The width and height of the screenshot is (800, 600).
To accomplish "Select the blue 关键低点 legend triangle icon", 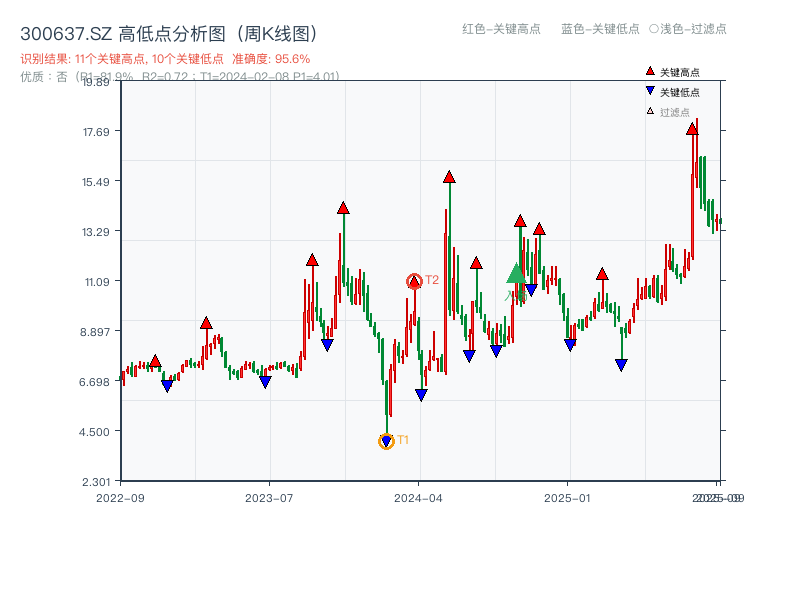I will pyautogui.click(x=649, y=89).
